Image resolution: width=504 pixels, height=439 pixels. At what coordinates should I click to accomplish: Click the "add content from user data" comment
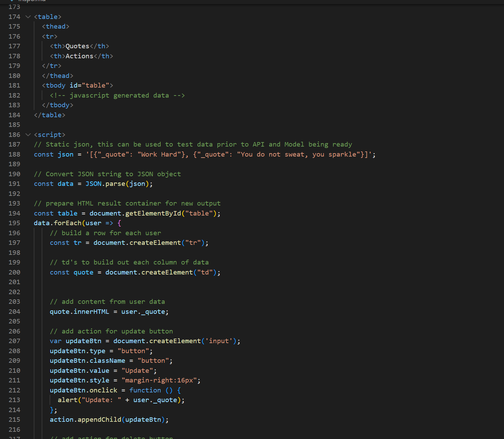coord(107,301)
